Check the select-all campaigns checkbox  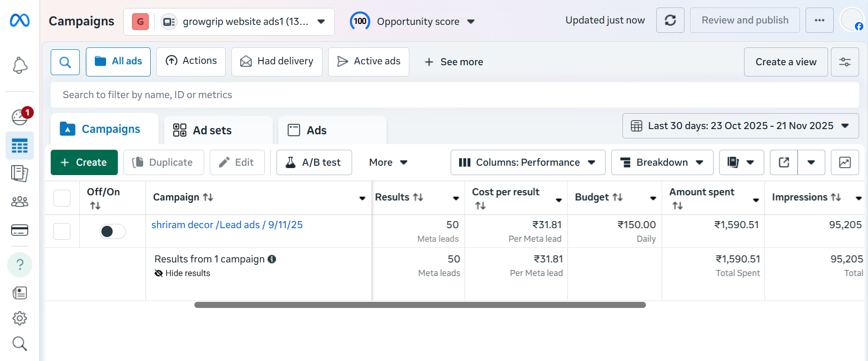[62, 198]
